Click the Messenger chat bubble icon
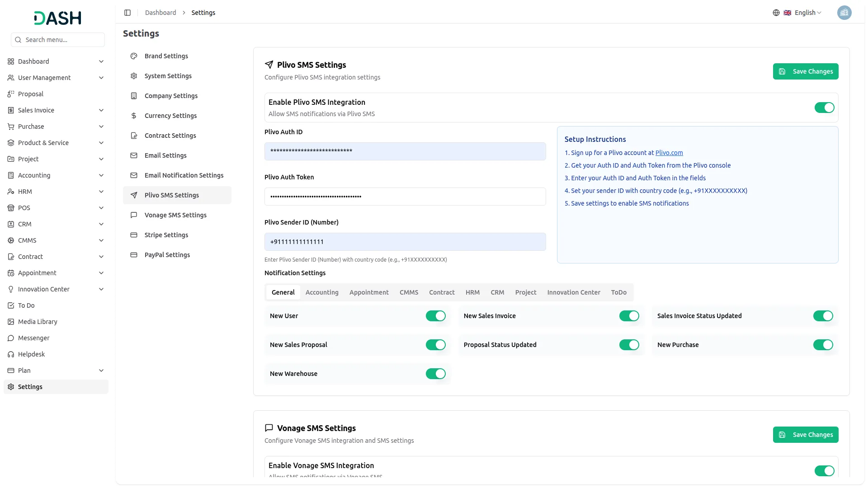Image resolution: width=868 pixels, height=488 pixels. tap(11, 338)
